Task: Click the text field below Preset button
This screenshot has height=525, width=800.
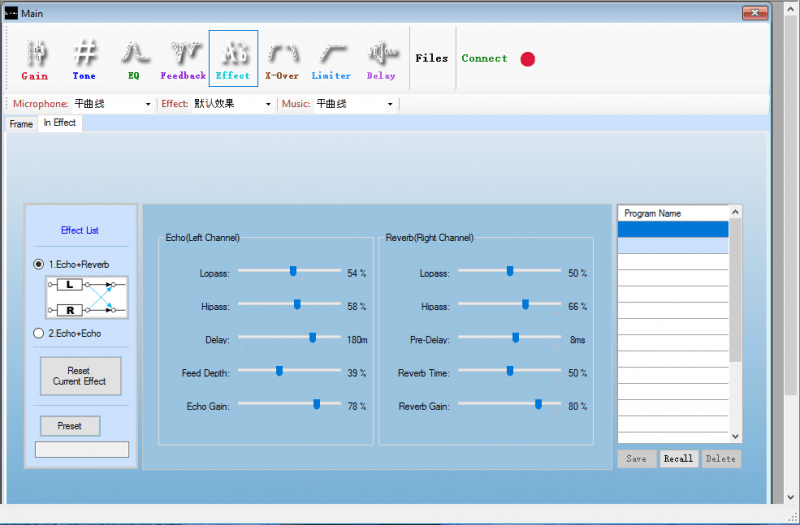Action: coord(82,450)
